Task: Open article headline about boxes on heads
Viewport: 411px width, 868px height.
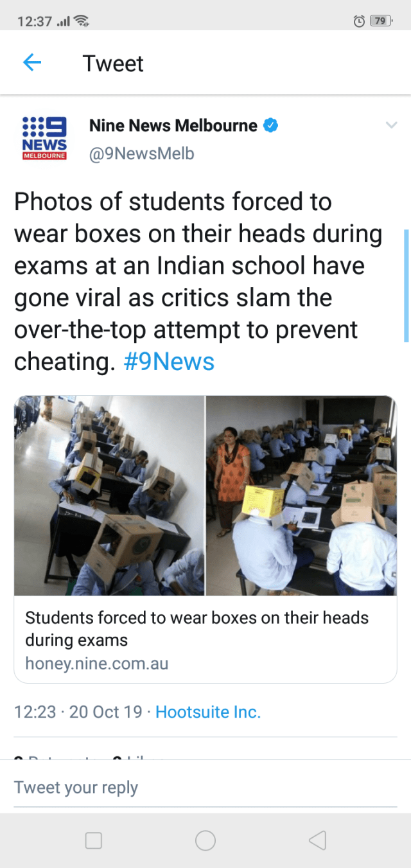Action: point(197,629)
